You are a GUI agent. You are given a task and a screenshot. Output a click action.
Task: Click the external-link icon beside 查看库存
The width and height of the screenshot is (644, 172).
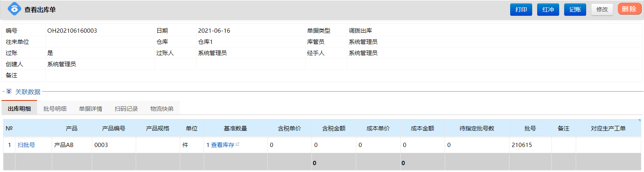coord(238,144)
